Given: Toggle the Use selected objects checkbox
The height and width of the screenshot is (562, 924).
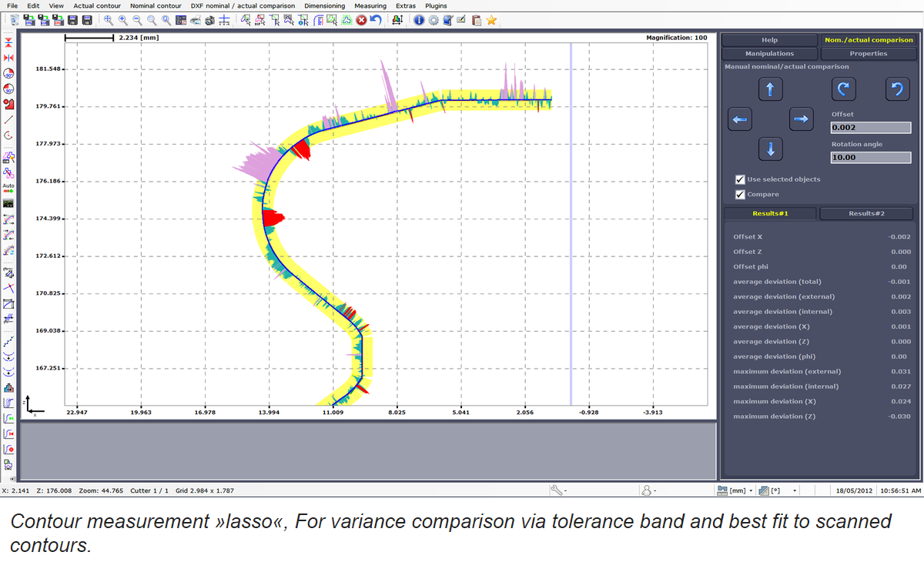Looking at the screenshot, I should 740,179.
